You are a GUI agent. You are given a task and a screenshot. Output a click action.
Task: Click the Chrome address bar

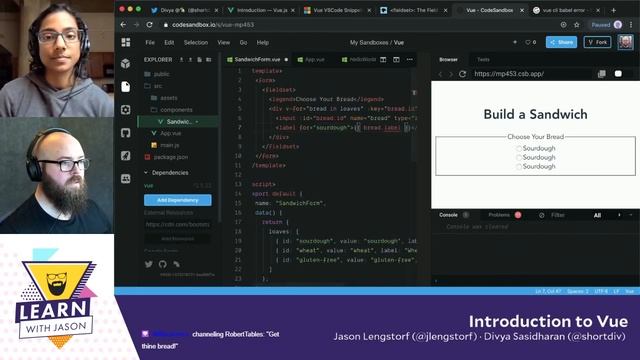coord(359,25)
